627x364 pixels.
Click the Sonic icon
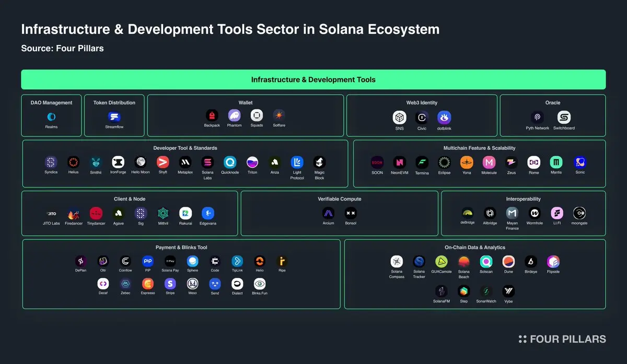tap(580, 162)
